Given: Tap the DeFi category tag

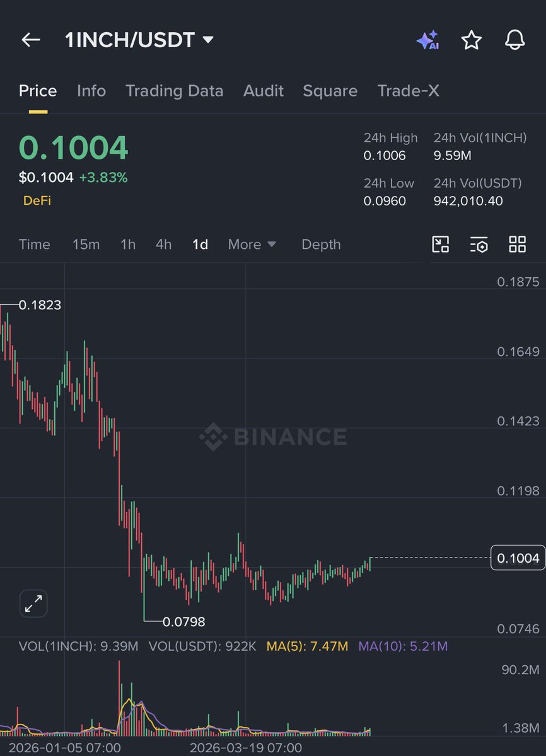Looking at the screenshot, I should coord(37,201).
